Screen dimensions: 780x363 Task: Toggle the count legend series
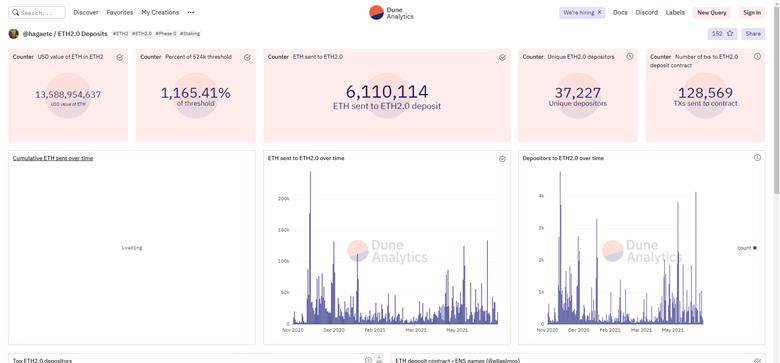pos(747,248)
